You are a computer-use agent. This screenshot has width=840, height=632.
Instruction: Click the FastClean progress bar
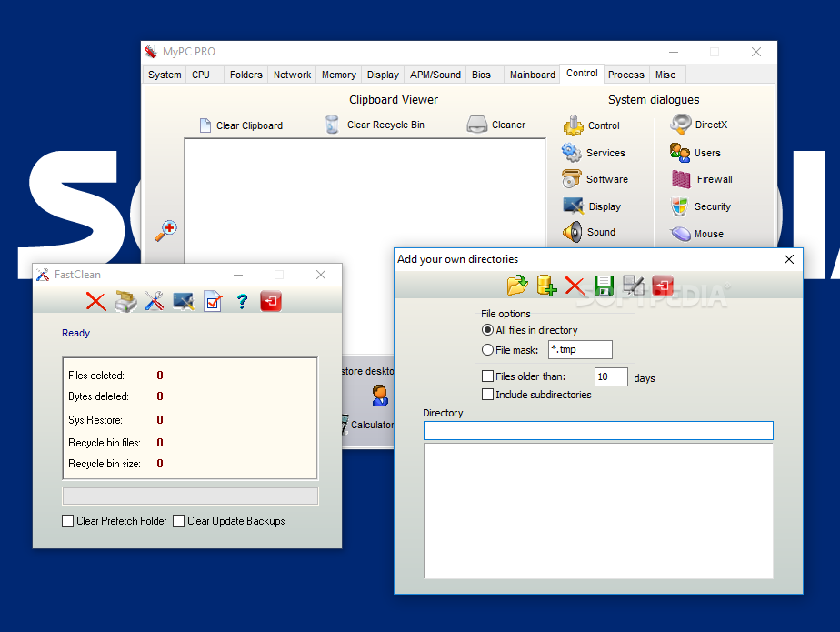[x=190, y=496]
